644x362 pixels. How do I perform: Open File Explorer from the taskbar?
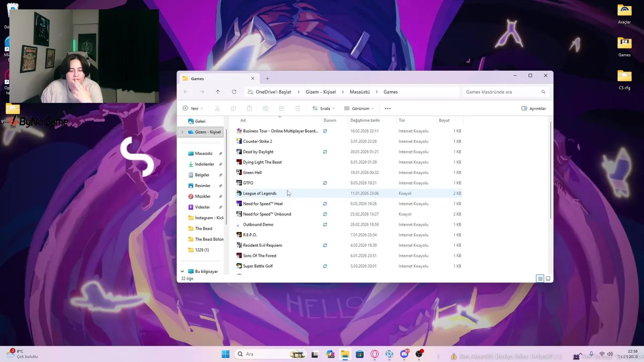click(x=345, y=354)
